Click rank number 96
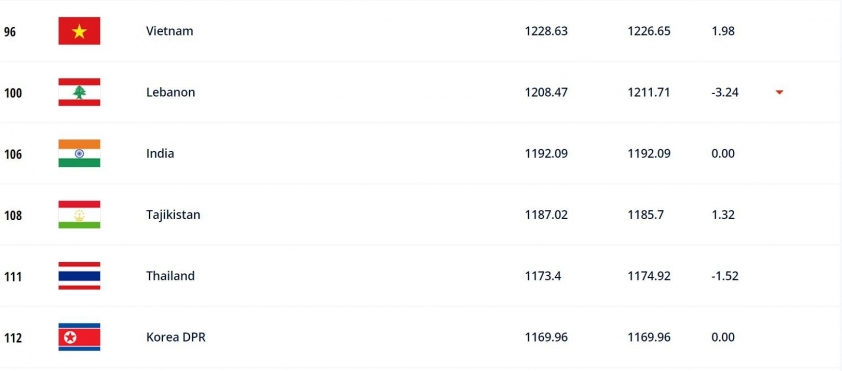This screenshot has height=371, width=842. 10,32
